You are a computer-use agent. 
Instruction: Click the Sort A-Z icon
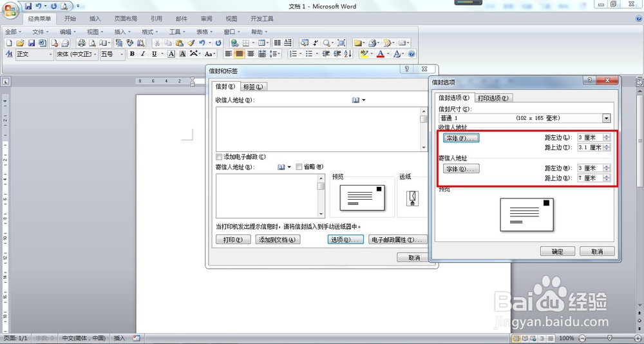[x=348, y=54]
